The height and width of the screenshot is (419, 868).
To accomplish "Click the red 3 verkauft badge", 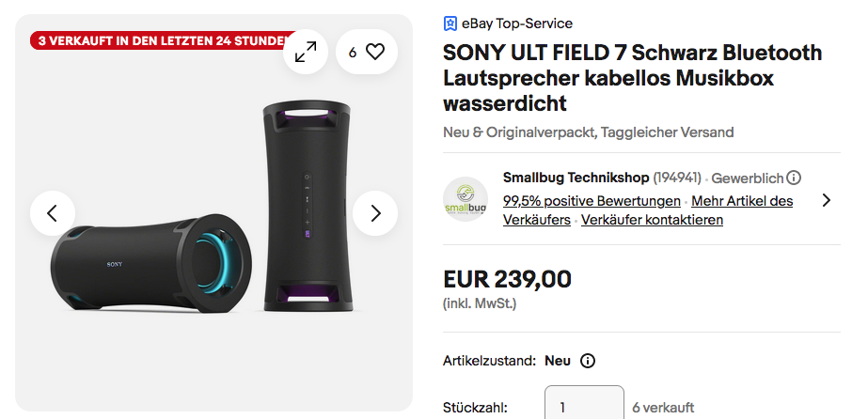I will [160, 41].
